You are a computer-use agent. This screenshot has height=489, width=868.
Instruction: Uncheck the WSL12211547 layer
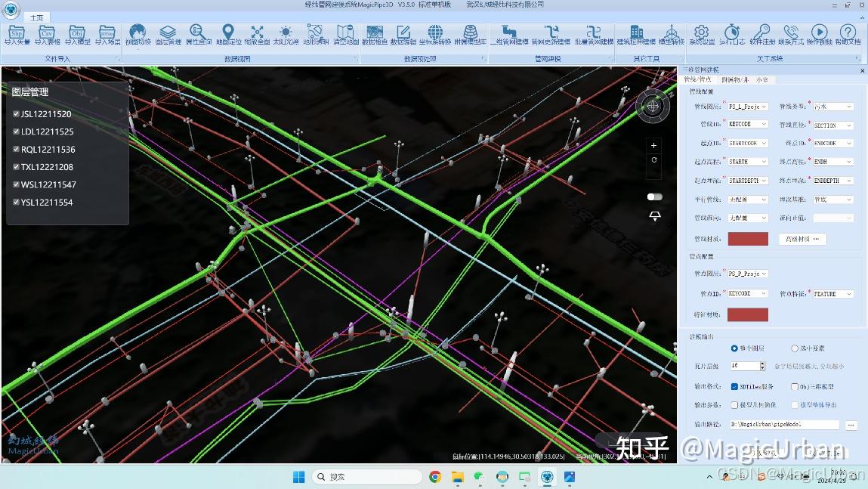click(x=16, y=184)
